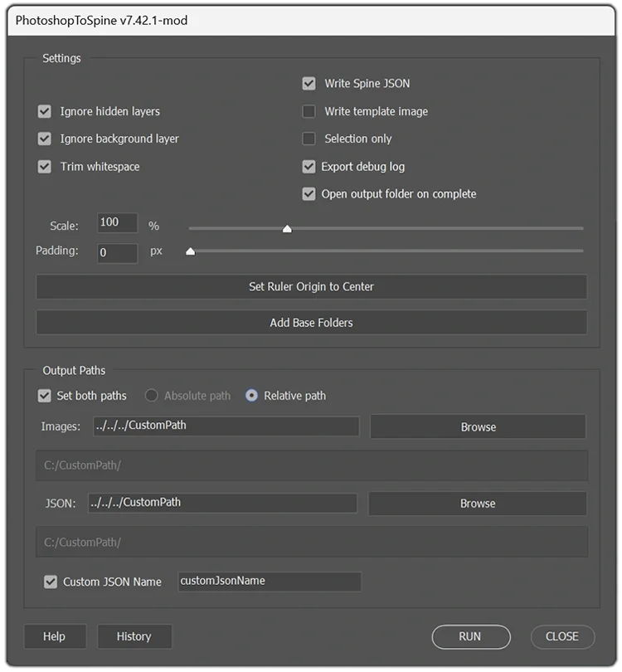Browse for the JSON output path
Viewport: 622px width, 672px height.
477,504
